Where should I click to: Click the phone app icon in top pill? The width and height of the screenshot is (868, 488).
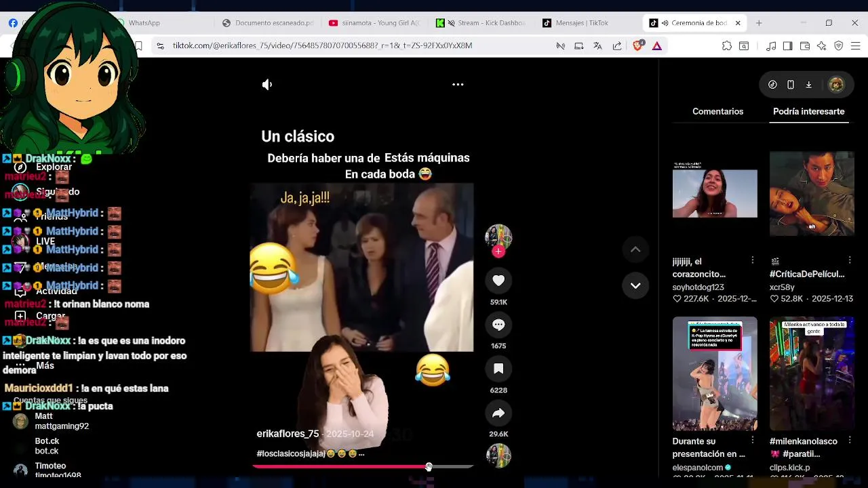(x=791, y=85)
